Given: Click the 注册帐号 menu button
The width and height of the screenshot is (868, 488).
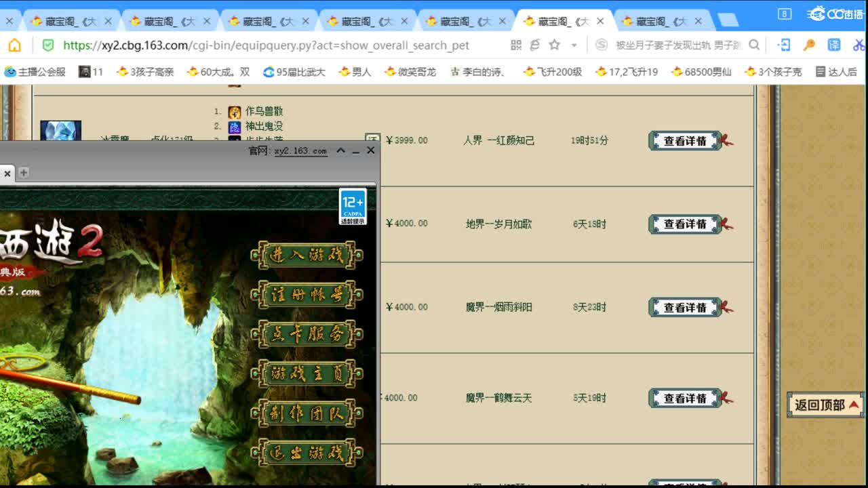Looking at the screenshot, I should pos(307,295).
